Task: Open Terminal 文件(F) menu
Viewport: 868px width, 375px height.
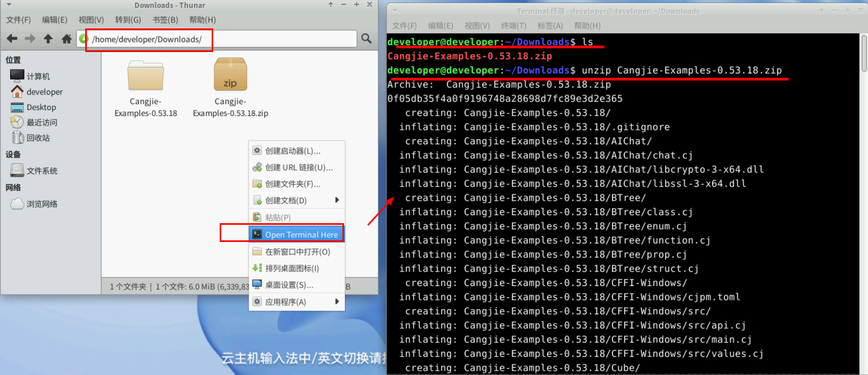Action: pos(405,26)
